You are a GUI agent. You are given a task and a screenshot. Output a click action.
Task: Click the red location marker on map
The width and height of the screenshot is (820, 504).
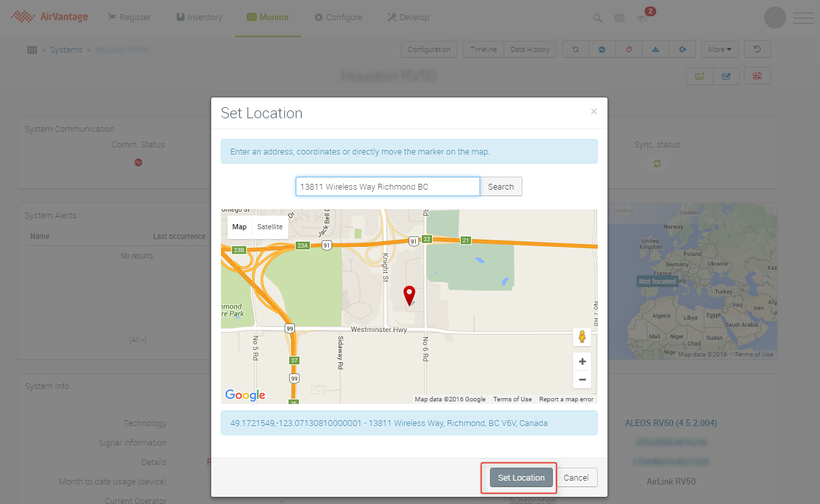point(409,295)
